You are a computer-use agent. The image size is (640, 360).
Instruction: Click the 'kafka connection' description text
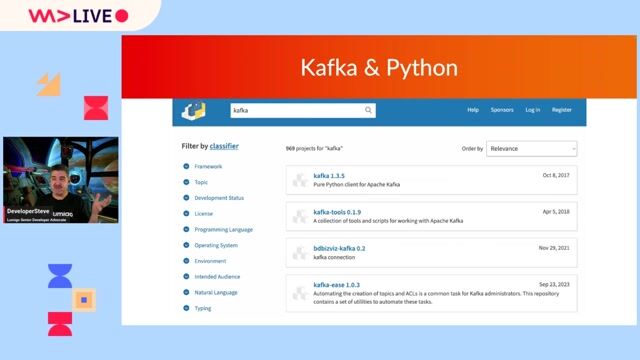[334, 257]
